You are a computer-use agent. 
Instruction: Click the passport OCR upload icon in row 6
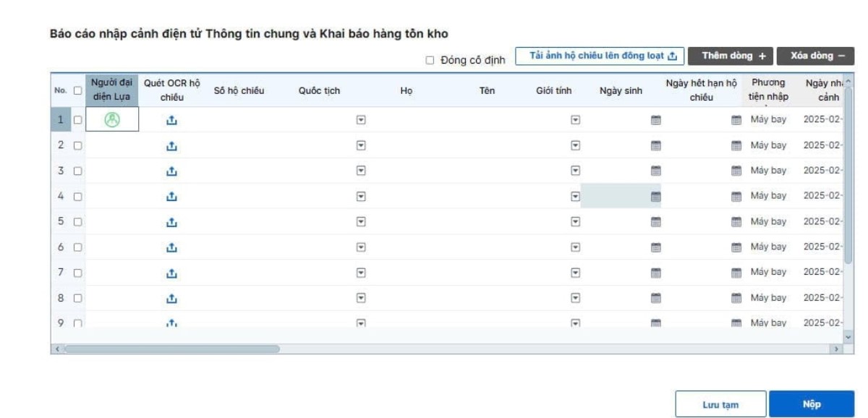pyautogui.click(x=171, y=247)
